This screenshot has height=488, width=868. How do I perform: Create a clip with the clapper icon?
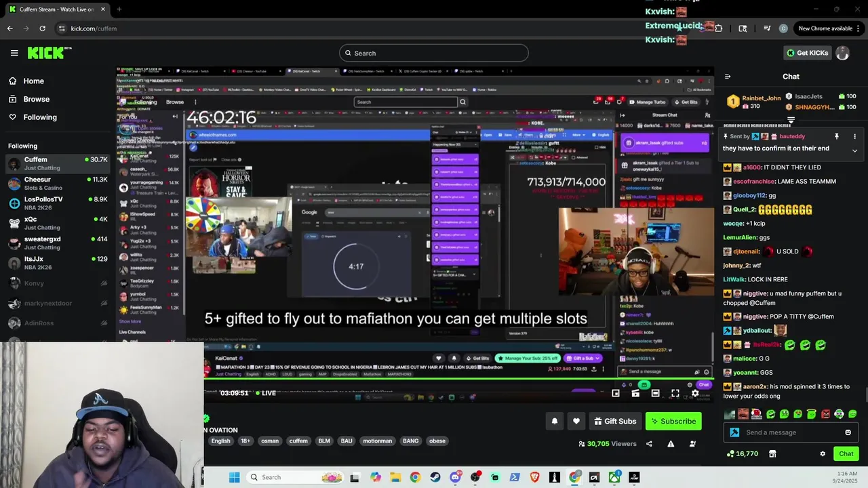tap(635, 393)
